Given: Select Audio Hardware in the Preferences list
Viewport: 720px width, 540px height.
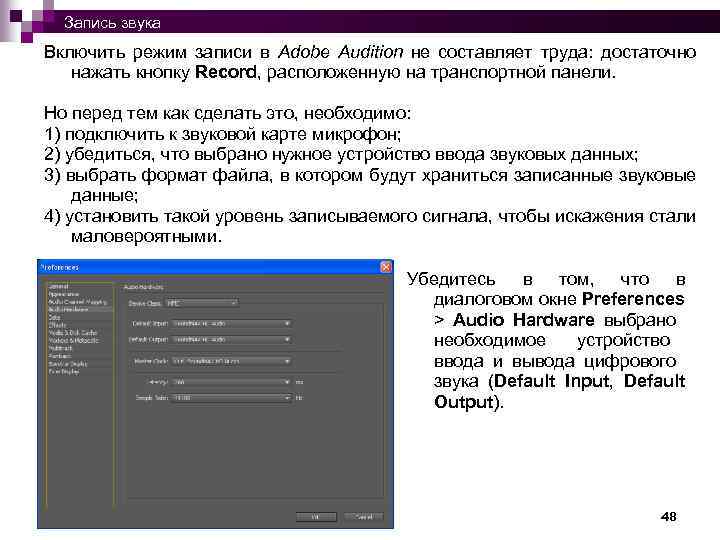Looking at the screenshot, I should point(68,310).
